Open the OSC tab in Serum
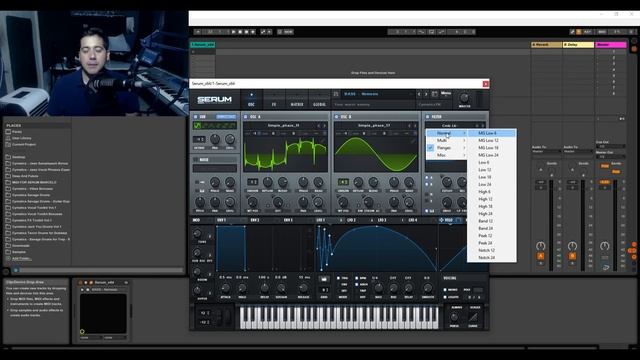 251,100
